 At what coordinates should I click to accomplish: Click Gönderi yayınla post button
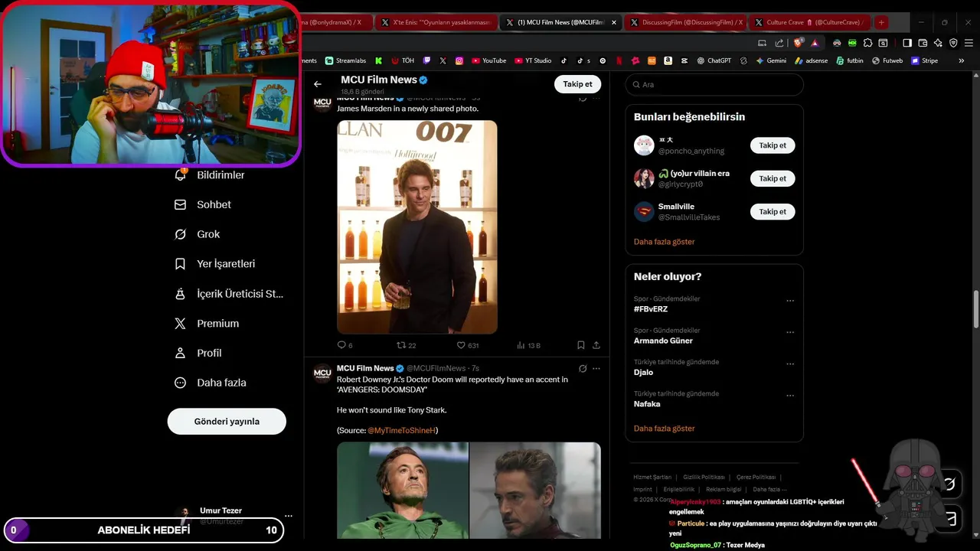tap(227, 422)
